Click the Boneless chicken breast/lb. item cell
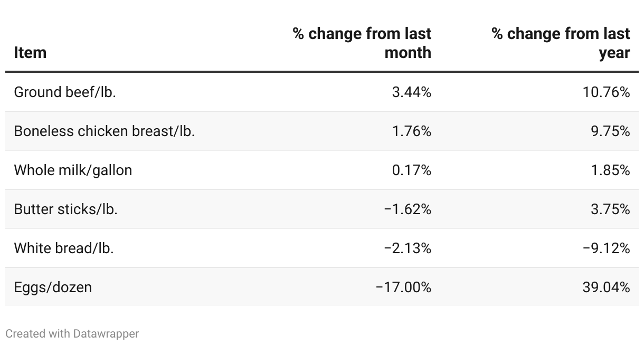This screenshot has height=346, width=644. 105,131
